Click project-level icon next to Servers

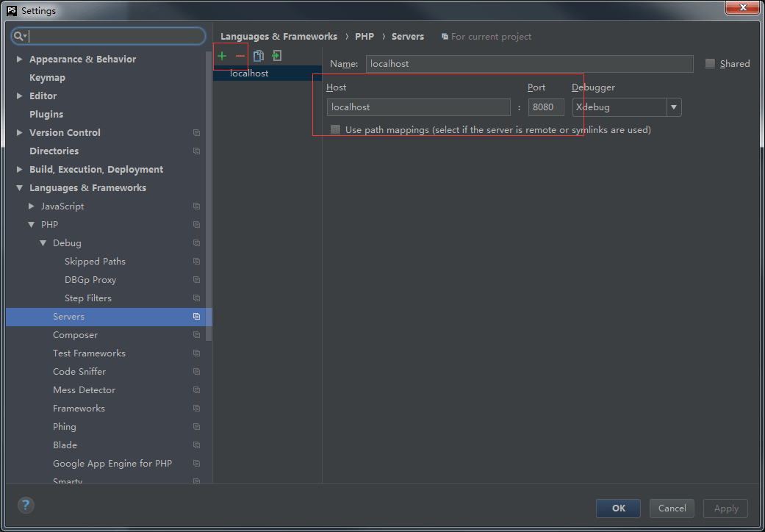coord(197,317)
